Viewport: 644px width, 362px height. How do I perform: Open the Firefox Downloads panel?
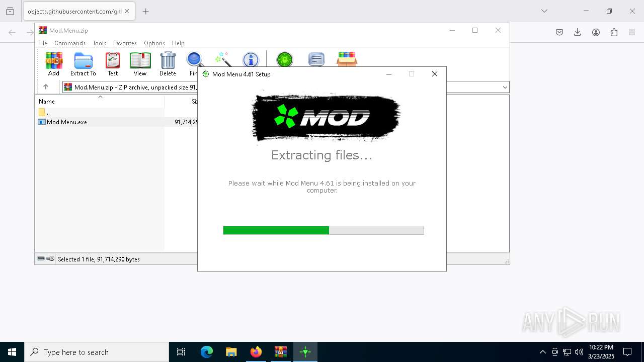pyautogui.click(x=578, y=32)
